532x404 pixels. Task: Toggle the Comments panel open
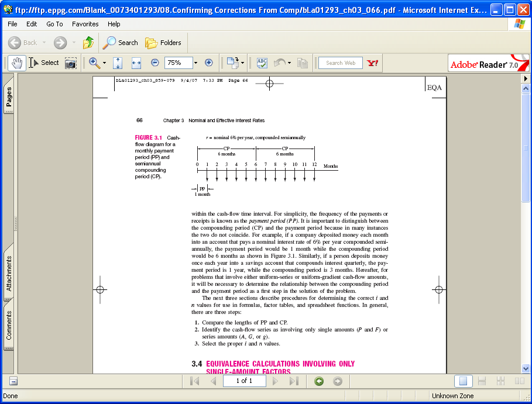[x=8, y=326]
